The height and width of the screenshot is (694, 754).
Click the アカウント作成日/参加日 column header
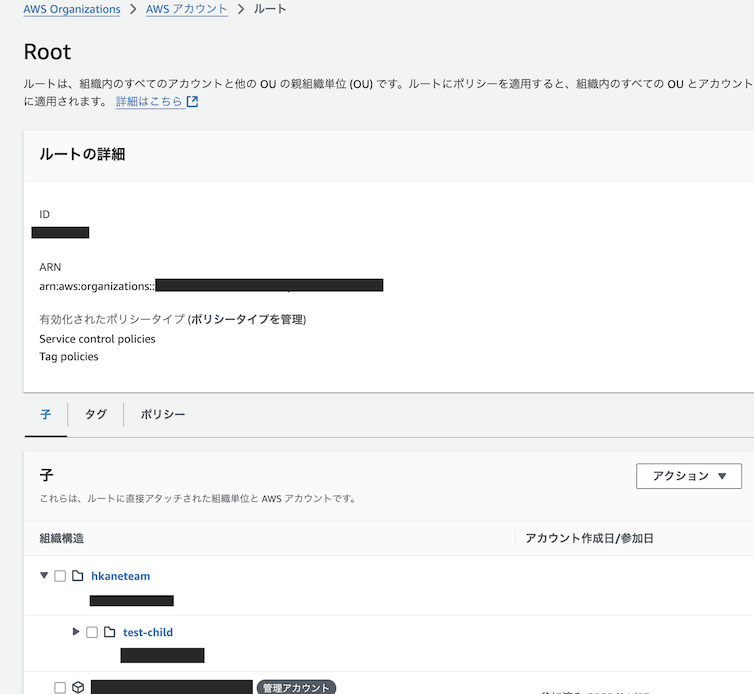(x=589, y=539)
